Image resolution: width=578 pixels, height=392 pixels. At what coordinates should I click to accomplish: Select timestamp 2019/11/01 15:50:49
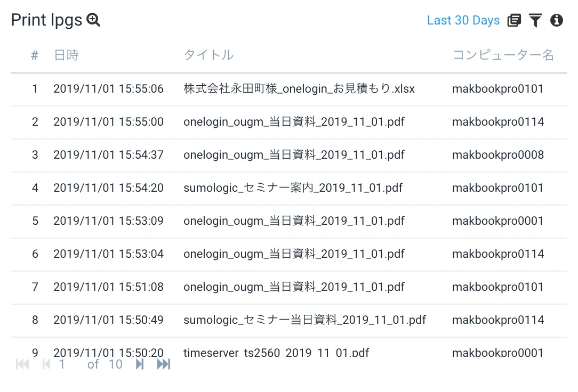pyautogui.click(x=108, y=320)
